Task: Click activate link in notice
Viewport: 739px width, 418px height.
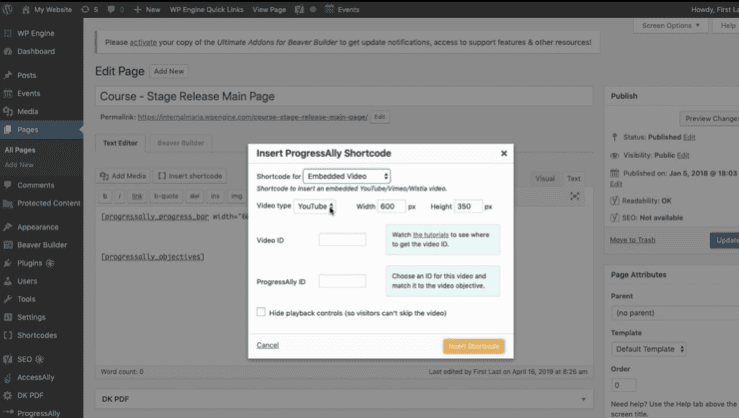Action: [143, 42]
